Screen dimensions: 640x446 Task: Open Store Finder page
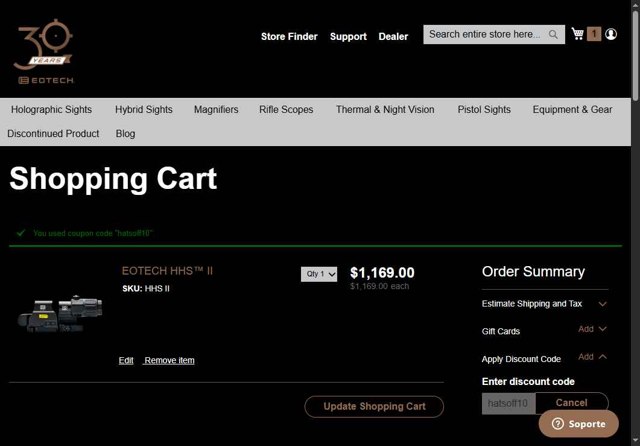click(x=289, y=36)
